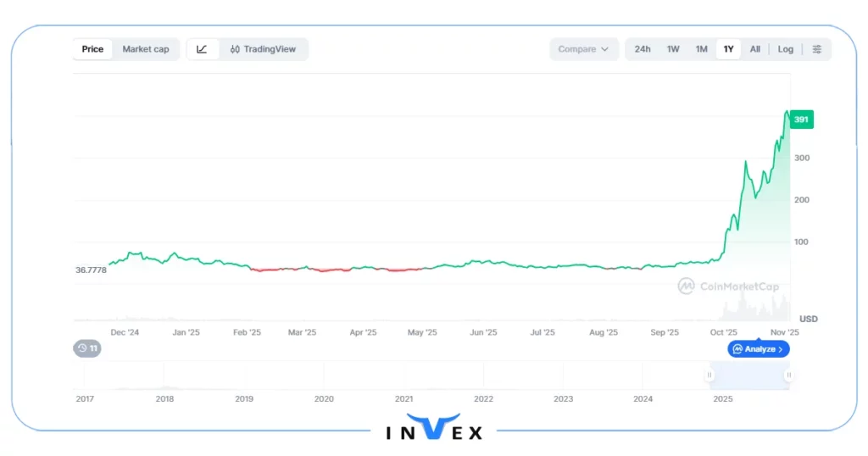Click the history clock icon labeled 11

86,348
